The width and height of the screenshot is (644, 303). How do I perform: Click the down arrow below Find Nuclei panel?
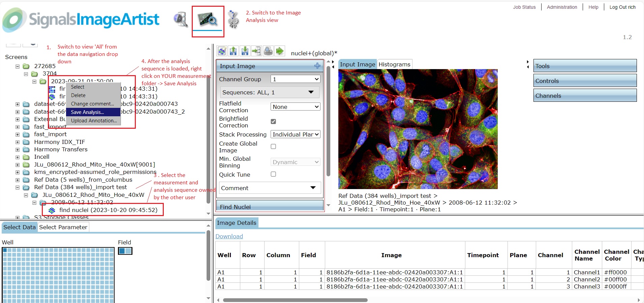tap(329, 205)
